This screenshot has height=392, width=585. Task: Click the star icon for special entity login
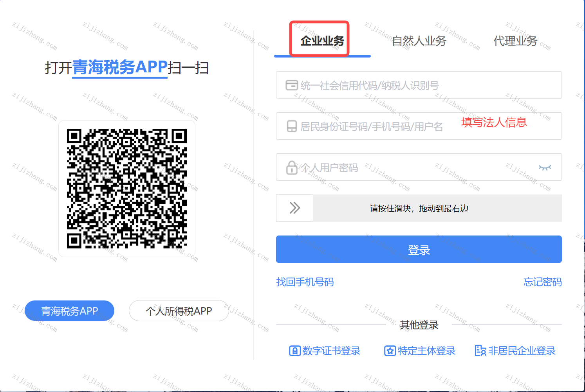pyautogui.click(x=390, y=351)
